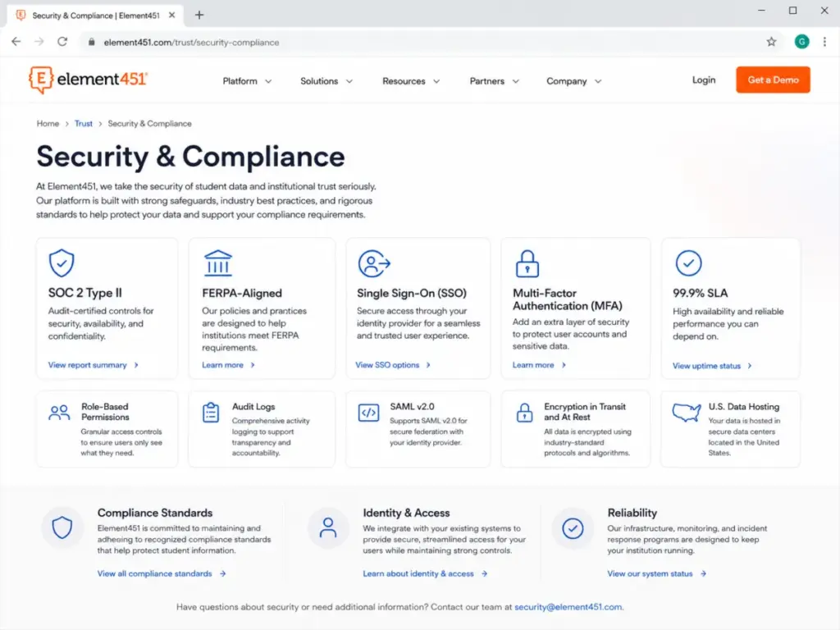Click the U.S. Data Hosting map icon
This screenshot has width=840, height=630.
pyautogui.click(x=687, y=413)
